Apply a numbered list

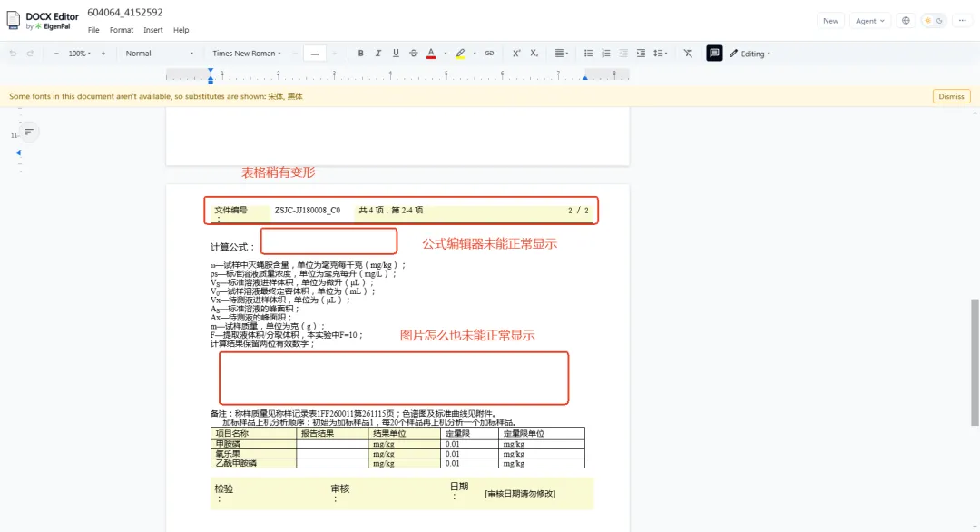point(605,54)
